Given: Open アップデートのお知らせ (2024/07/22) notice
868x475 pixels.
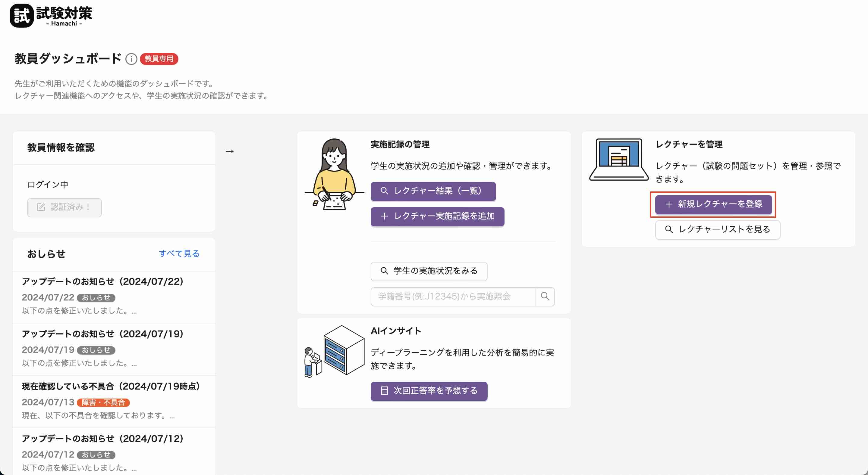Looking at the screenshot, I should (102, 281).
